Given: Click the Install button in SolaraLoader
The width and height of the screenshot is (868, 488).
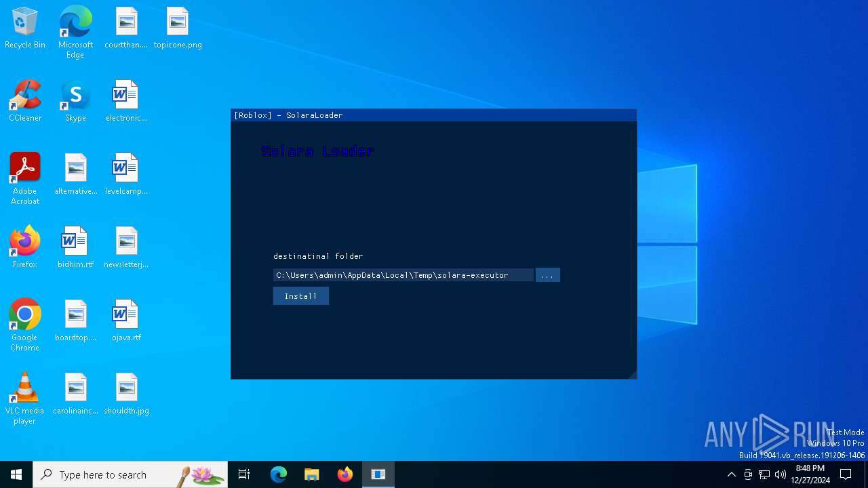Looking at the screenshot, I should (x=300, y=296).
